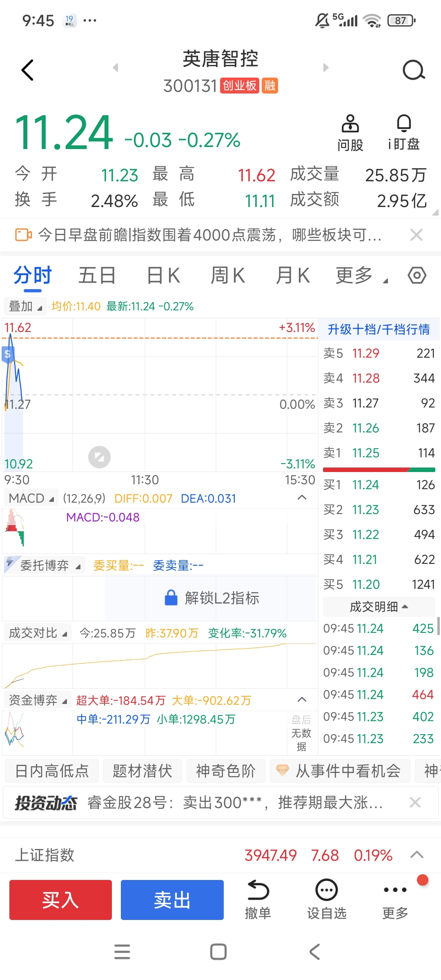Tap the S marker on the chart
Screen dimensions: 441x980
point(7,354)
